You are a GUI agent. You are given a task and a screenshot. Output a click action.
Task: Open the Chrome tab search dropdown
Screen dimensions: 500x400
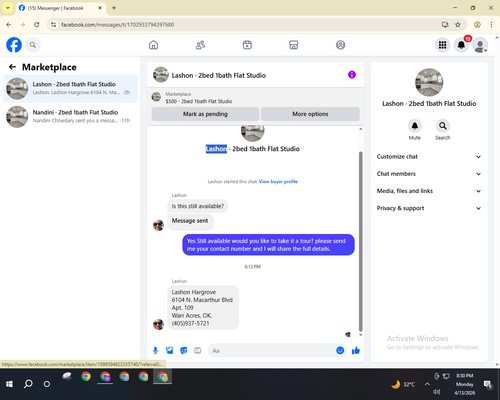7,8
